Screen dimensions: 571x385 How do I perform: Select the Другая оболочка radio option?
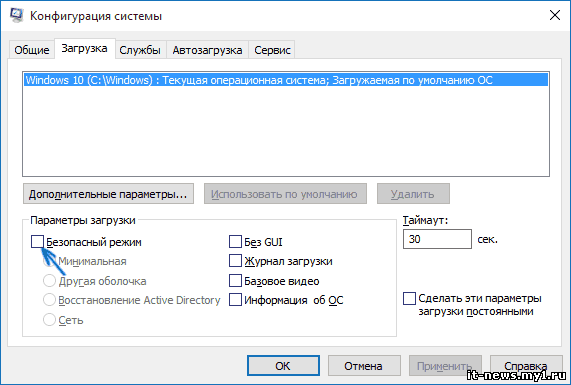pos(49,281)
